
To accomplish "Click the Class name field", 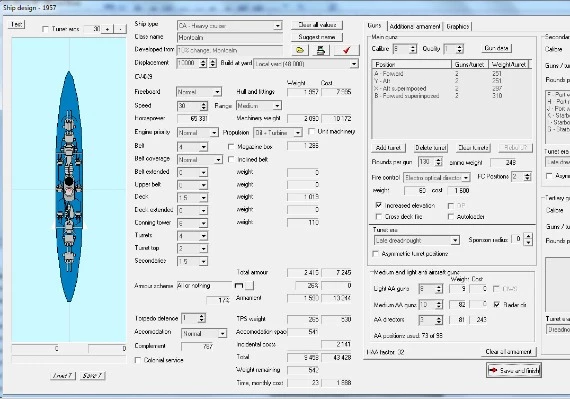I will pos(229,37).
